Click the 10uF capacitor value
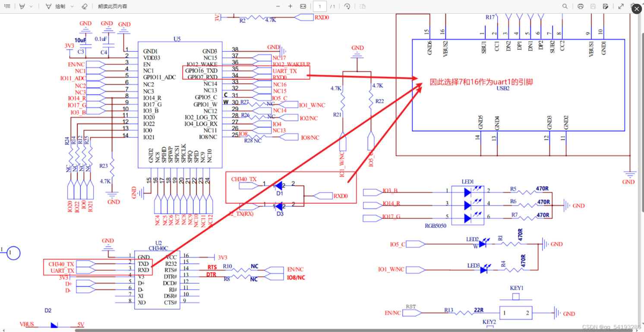The image size is (644, 332). tap(80, 40)
